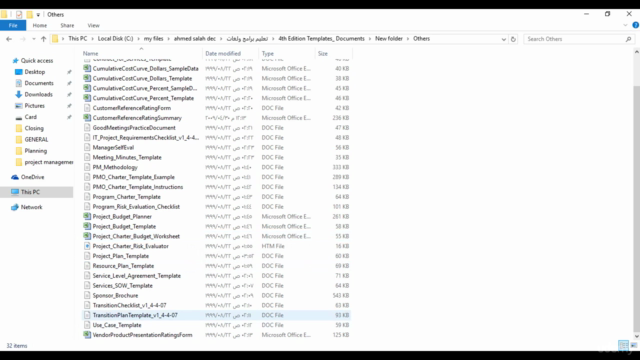
Task: Sort by Name column header
Action: point(90,53)
